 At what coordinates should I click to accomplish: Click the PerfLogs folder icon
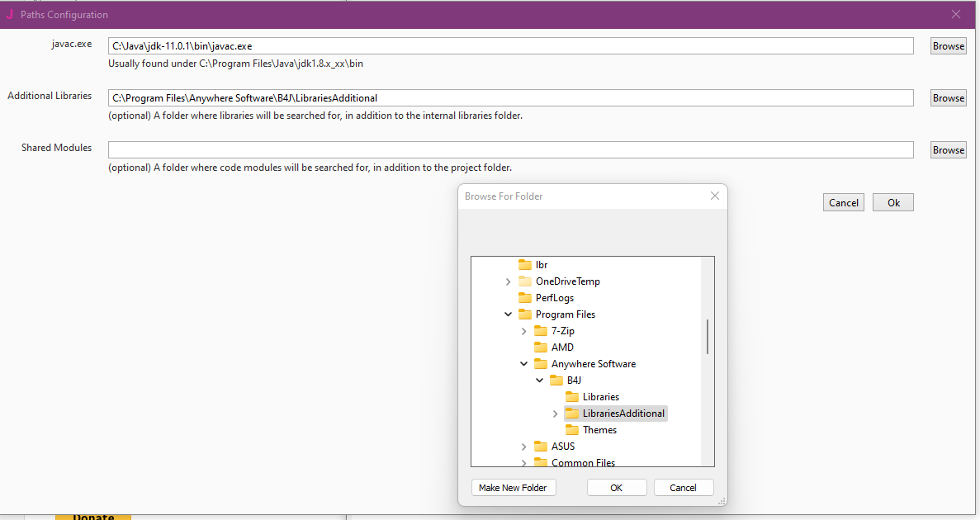coord(525,297)
